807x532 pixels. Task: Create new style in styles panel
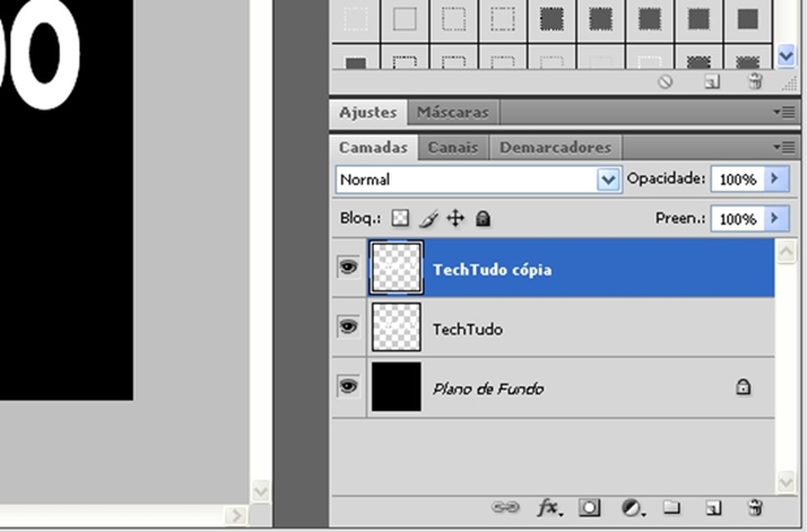[712, 82]
